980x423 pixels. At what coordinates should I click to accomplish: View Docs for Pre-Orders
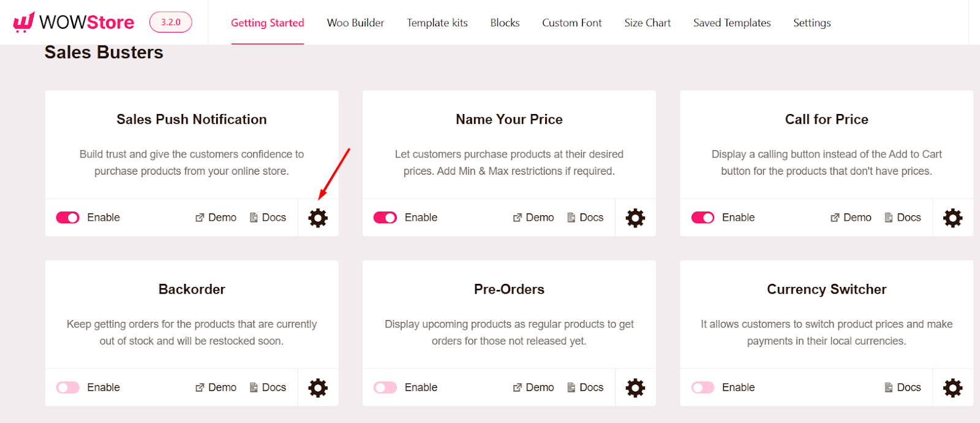pyautogui.click(x=585, y=387)
